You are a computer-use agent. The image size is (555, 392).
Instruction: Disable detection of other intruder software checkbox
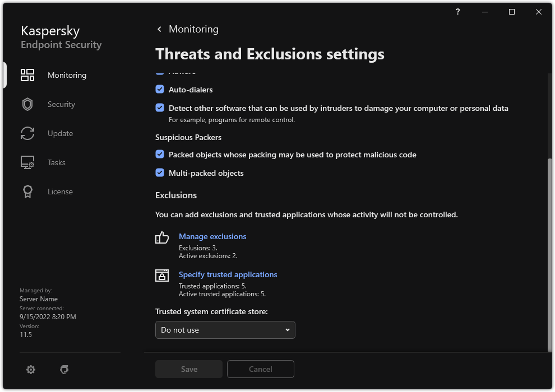pyautogui.click(x=160, y=108)
